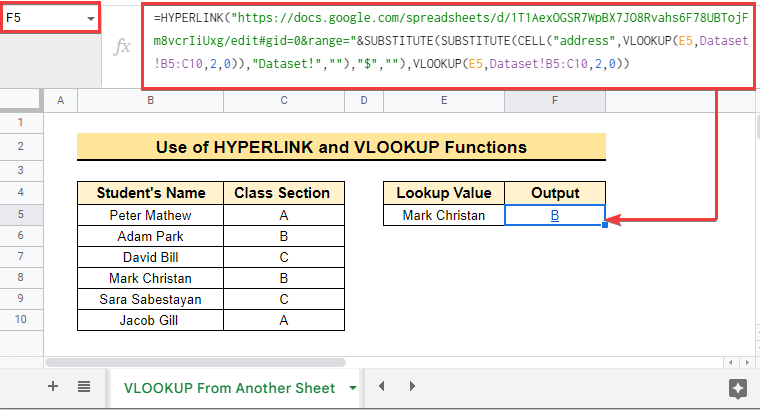This screenshot has height=410, width=760.
Task: Add a new sheet with plus icon
Action: point(53,386)
